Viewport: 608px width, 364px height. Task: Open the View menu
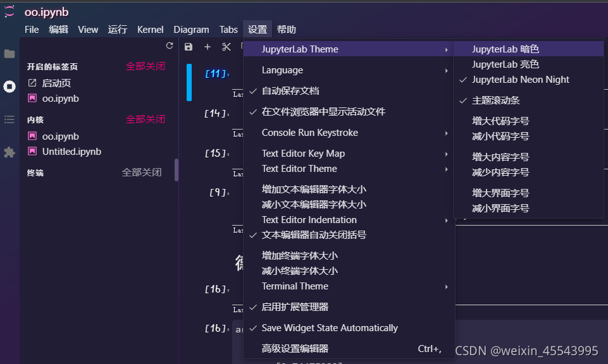[x=88, y=30]
